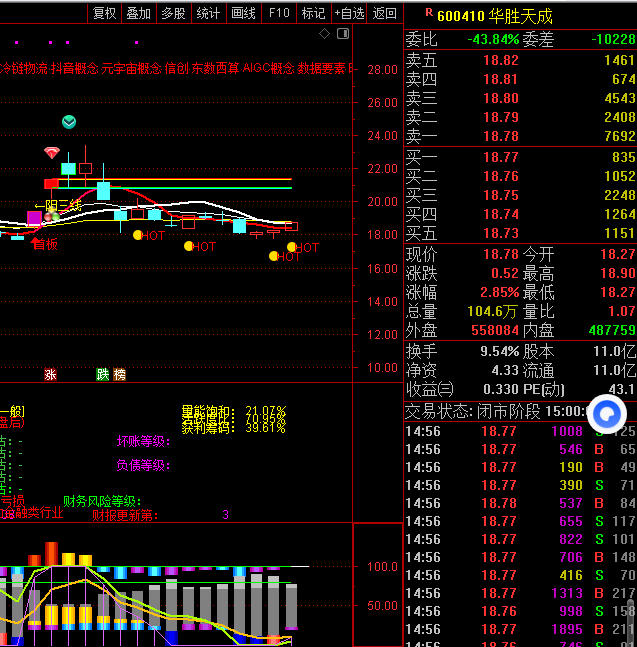Image resolution: width=637 pixels, height=647 pixels.
Task: Click the 榜 ranking tag below chart
Action: pos(120,374)
